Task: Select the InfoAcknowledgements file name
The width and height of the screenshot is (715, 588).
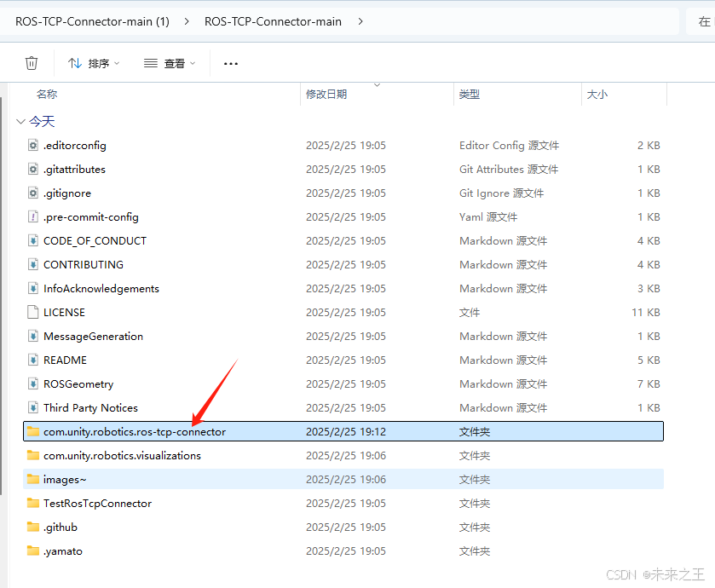Action: click(101, 289)
